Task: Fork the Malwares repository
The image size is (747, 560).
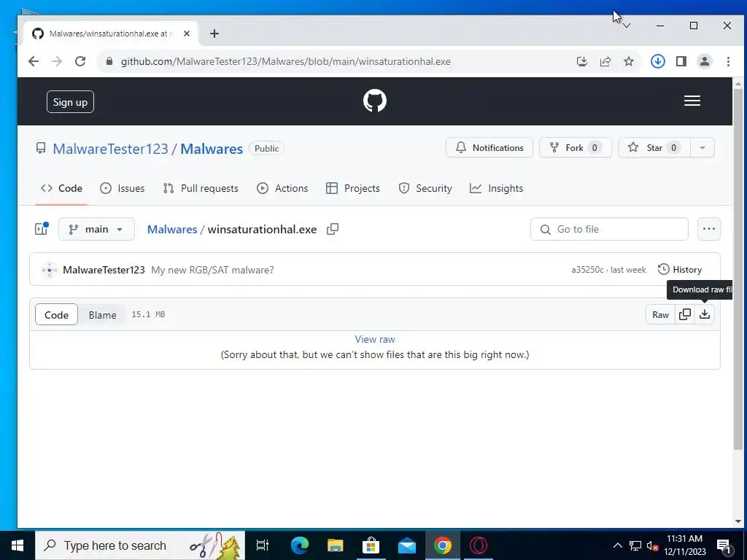Action: pyautogui.click(x=575, y=147)
